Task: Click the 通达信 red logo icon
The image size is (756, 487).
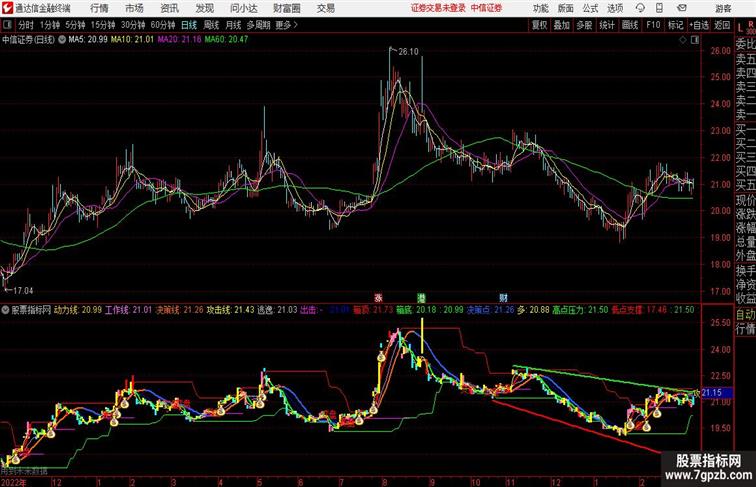Action: pos(7,8)
